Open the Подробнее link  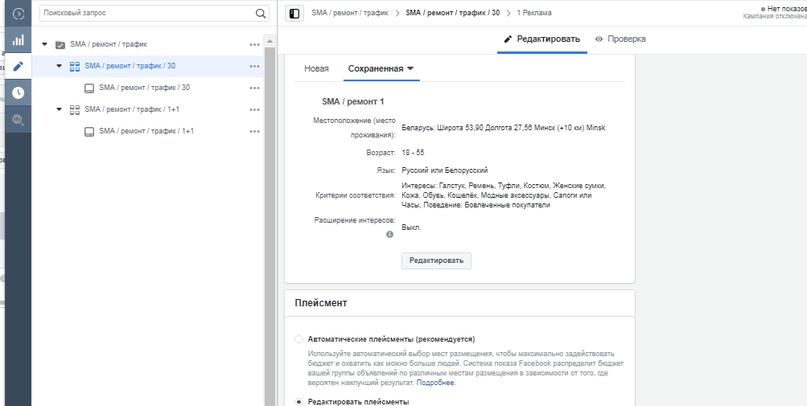[435, 383]
